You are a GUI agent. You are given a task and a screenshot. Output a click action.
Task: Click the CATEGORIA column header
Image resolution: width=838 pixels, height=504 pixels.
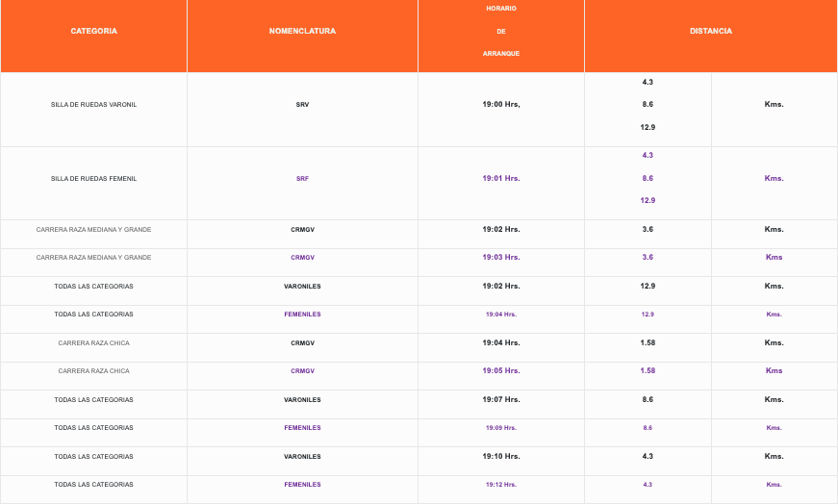pyautogui.click(x=93, y=32)
